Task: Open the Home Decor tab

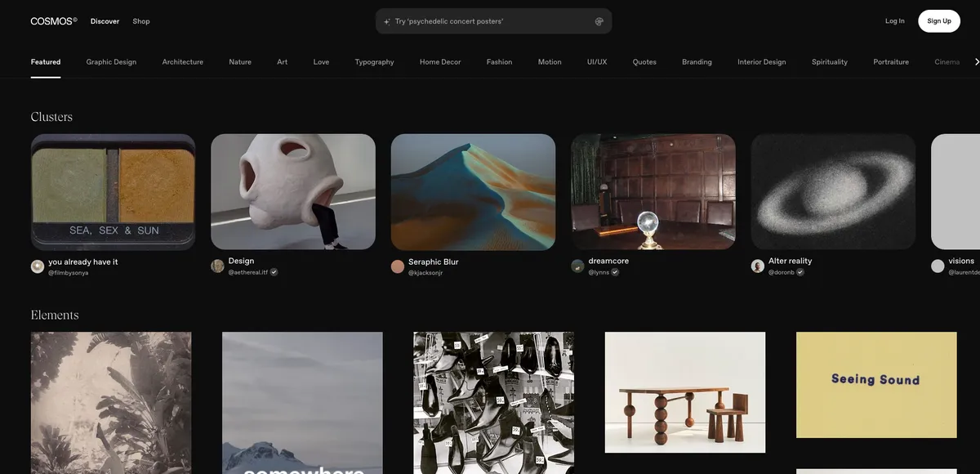Action: tap(440, 62)
